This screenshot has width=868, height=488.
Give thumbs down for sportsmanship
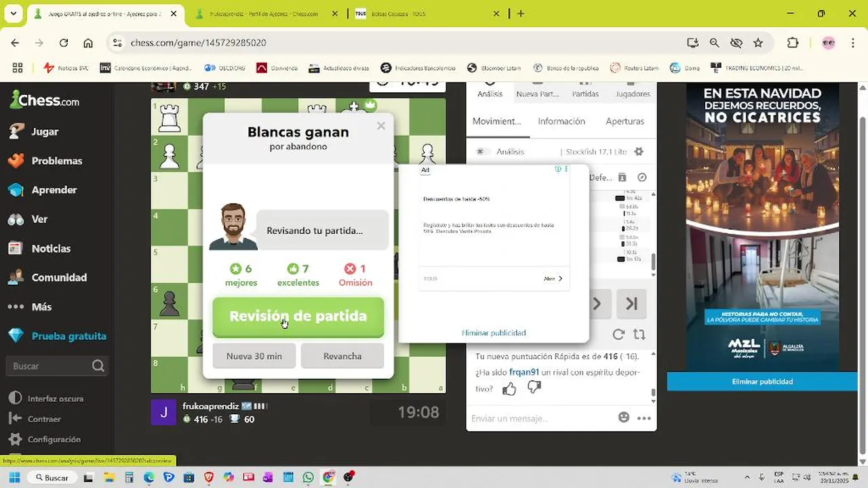pyautogui.click(x=534, y=388)
